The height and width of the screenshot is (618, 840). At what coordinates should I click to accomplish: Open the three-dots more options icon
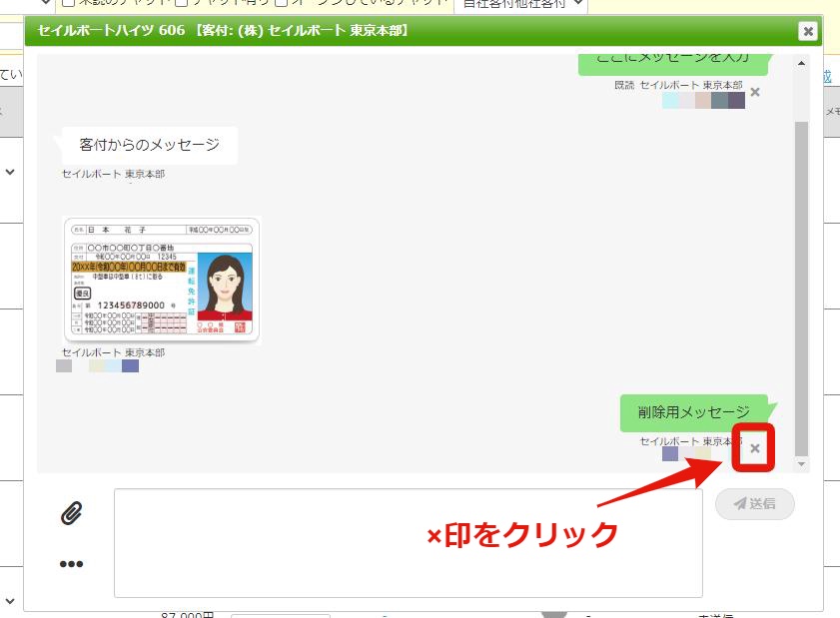pyautogui.click(x=71, y=563)
